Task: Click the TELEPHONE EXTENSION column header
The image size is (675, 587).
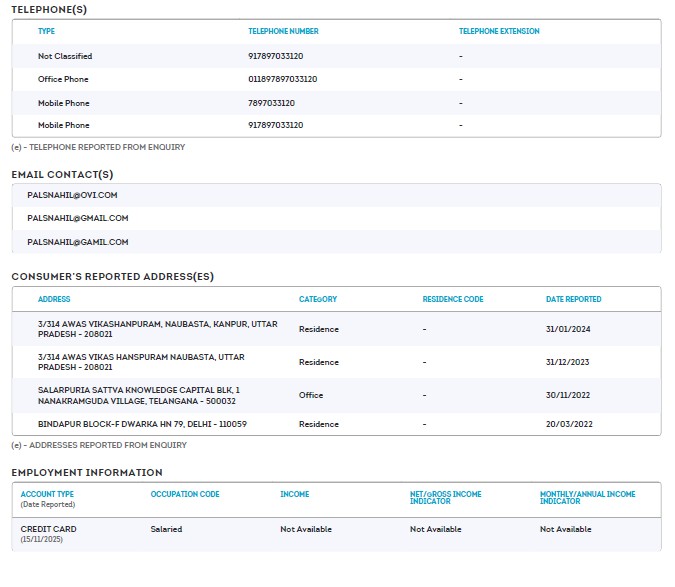Action: (x=498, y=31)
